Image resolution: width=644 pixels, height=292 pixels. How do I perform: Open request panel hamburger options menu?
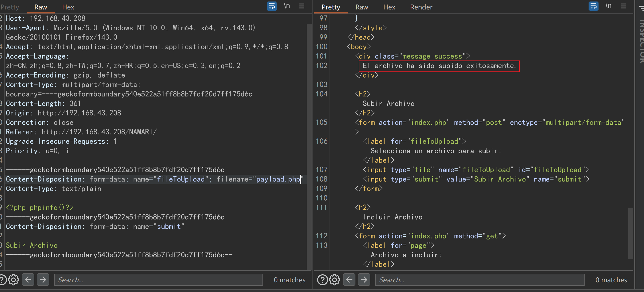pos(302,6)
